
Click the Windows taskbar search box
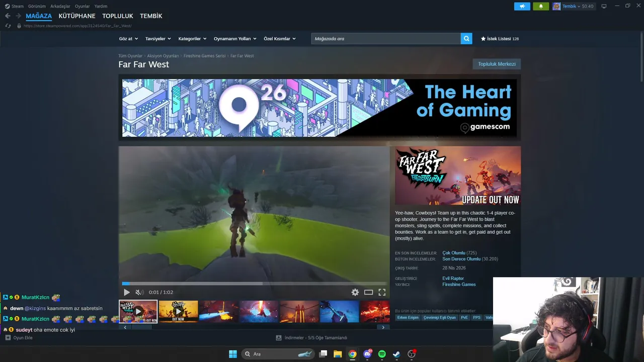[278, 354]
